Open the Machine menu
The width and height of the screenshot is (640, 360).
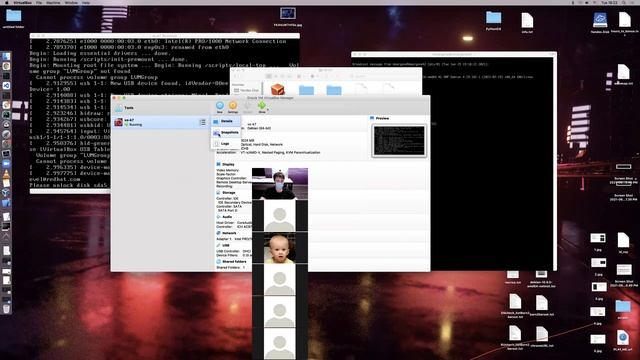coord(53,2)
